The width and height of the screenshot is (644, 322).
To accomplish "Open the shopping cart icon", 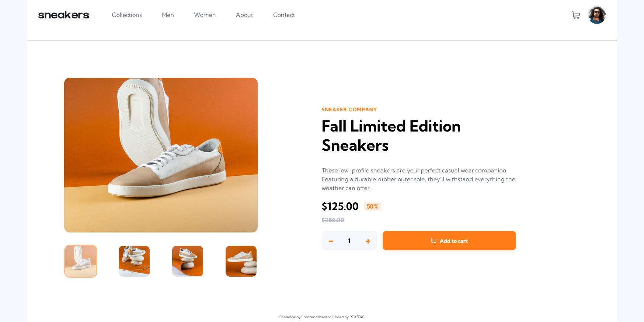I will (576, 15).
